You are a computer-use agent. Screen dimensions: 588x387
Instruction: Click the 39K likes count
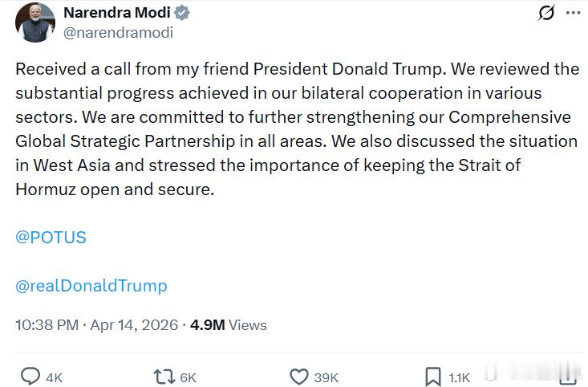(x=326, y=377)
